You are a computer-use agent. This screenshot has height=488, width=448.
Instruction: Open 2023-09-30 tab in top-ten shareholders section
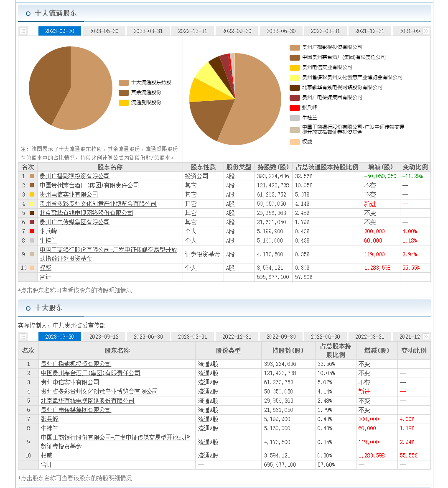coord(60,337)
